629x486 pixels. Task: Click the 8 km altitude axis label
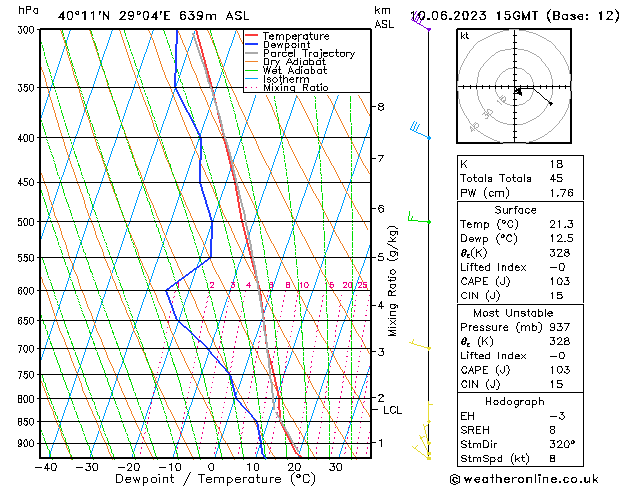pos(381,107)
